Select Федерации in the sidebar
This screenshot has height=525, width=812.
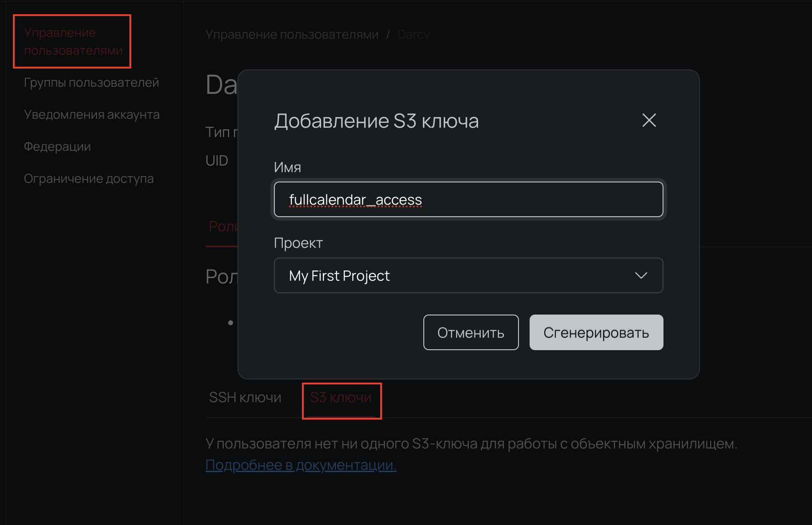[x=57, y=147]
